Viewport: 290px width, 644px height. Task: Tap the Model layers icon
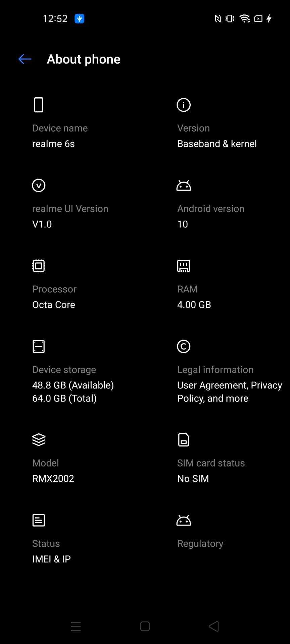[x=39, y=440]
